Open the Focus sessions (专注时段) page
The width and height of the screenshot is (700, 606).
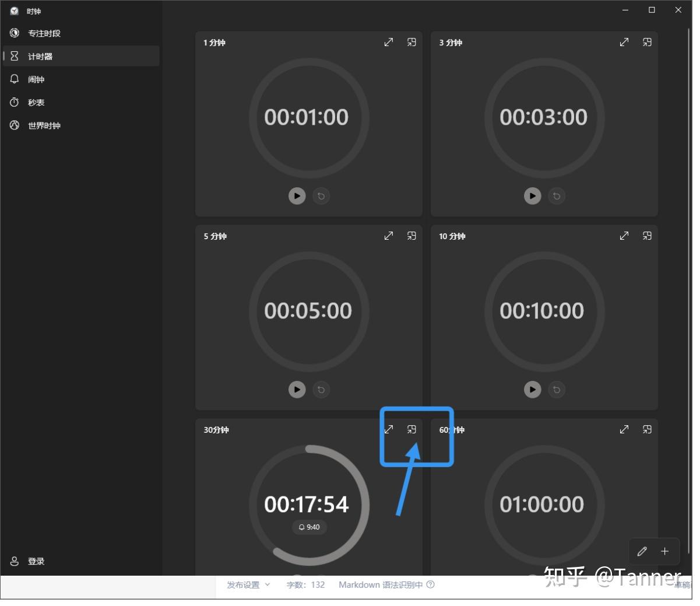81,33
